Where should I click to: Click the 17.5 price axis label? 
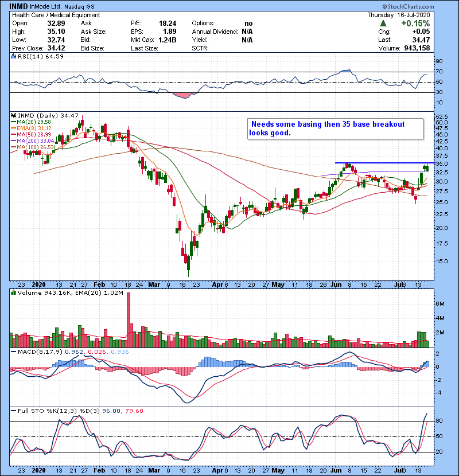pyautogui.click(x=442, y=244)
